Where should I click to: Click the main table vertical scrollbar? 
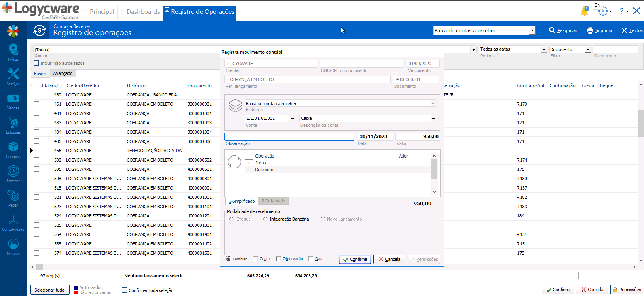(x=641, y=123)
